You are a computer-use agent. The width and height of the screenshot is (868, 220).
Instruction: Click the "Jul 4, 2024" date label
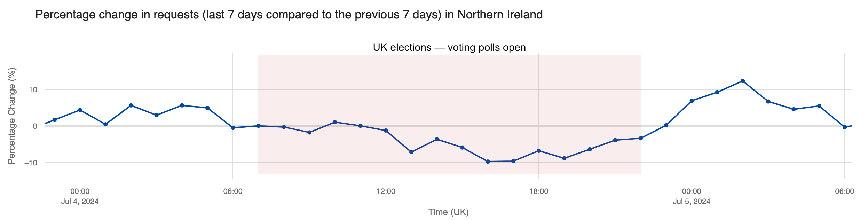tap(80, 202)
